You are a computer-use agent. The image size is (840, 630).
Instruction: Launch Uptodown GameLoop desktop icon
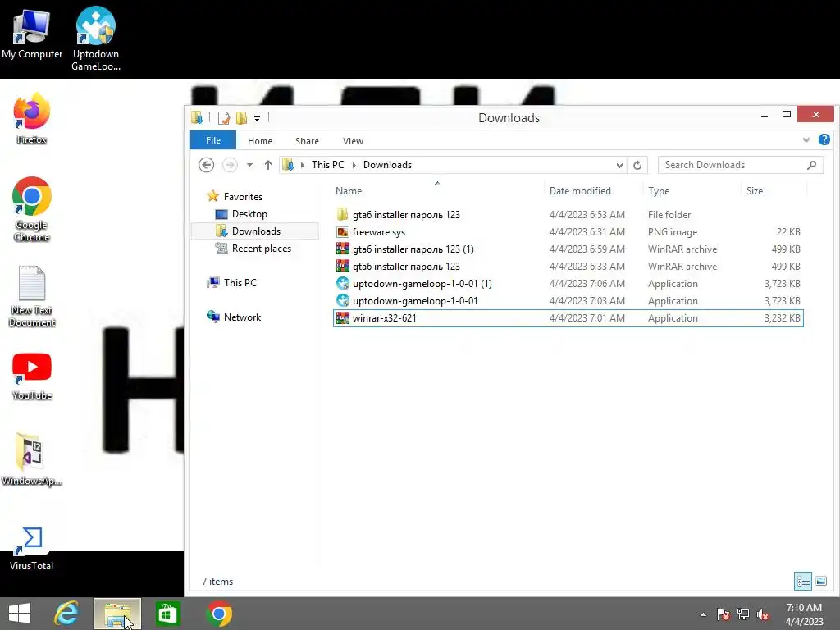[x=96, y=39]
